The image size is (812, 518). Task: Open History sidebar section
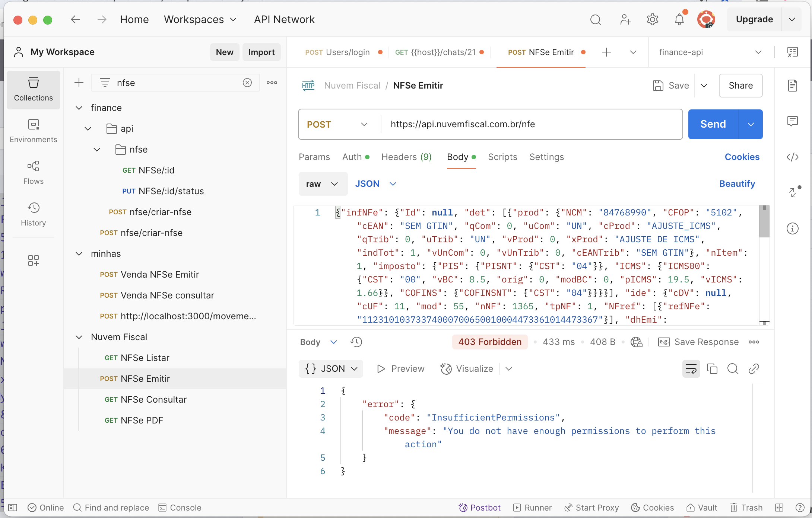[34, 215]
